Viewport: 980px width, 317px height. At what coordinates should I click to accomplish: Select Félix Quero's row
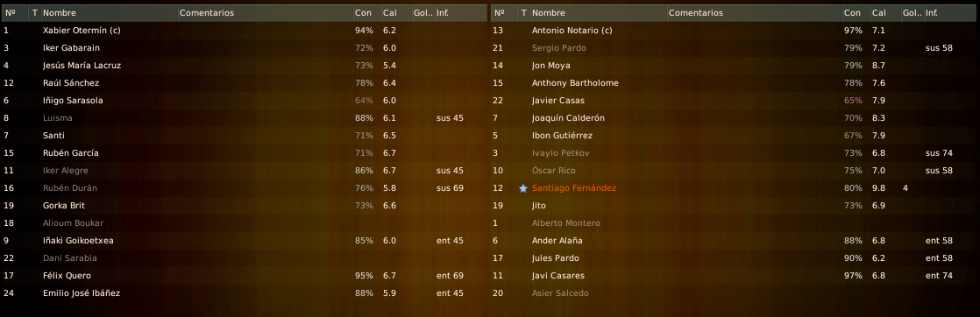(x=245, y=275)
